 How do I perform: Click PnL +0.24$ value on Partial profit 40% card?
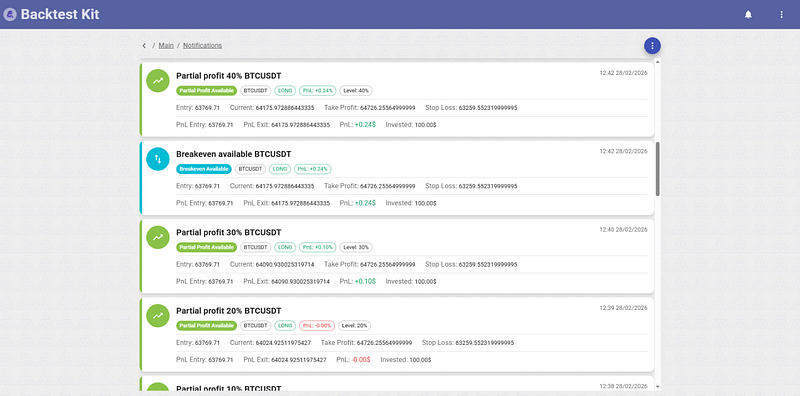click(365, 125)
